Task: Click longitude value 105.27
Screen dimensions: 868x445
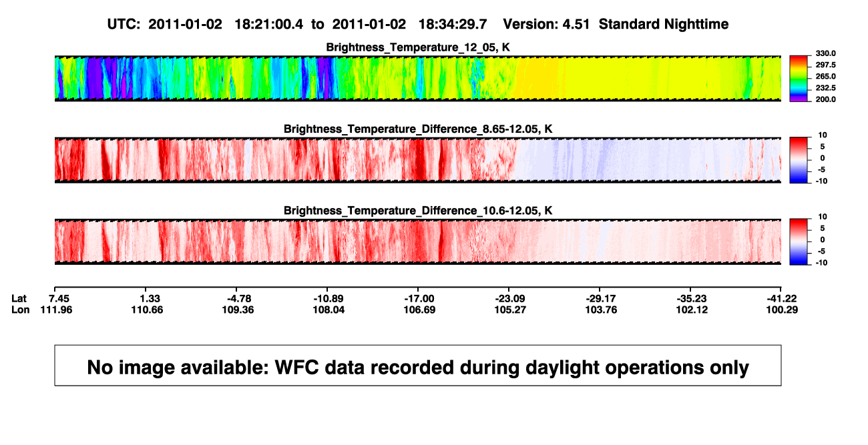Action: pos(509,310)
